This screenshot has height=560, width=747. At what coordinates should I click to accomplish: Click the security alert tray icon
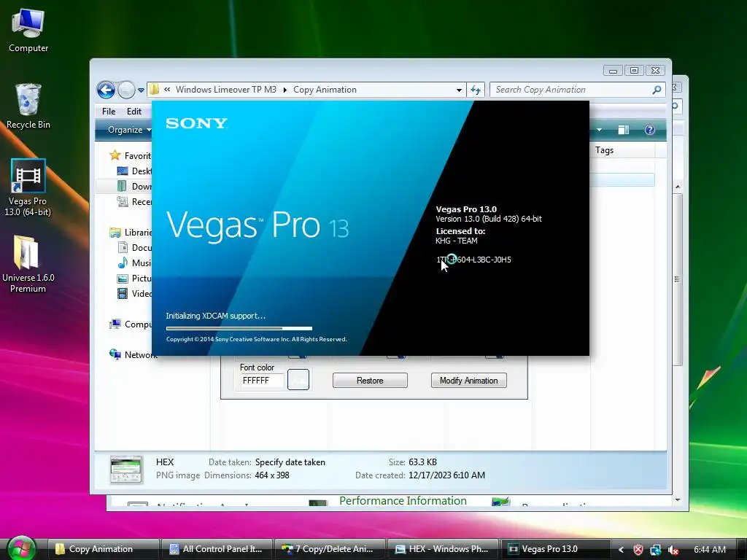point(638,550)
